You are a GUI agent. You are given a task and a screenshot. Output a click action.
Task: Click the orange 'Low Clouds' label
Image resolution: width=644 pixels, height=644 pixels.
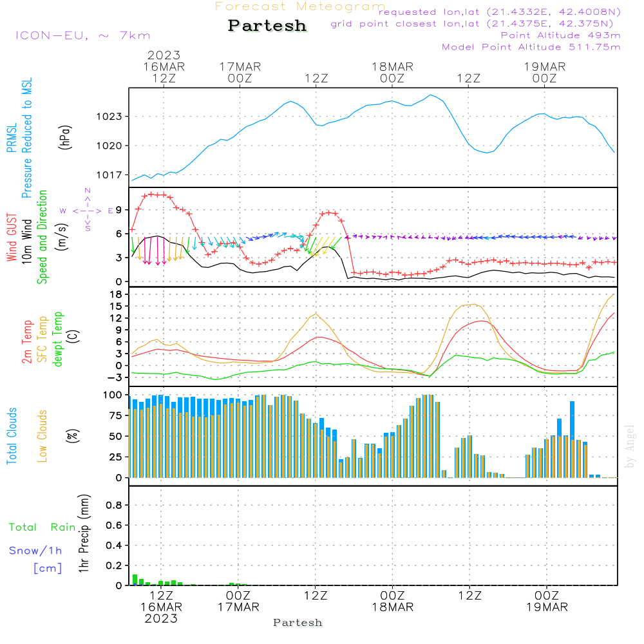(x=43, y=436)
